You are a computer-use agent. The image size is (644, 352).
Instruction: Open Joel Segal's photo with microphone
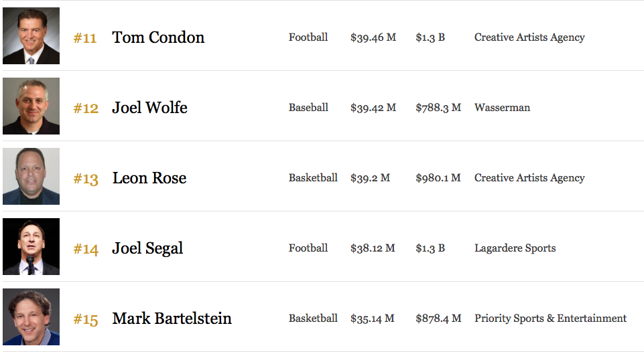tap(31, 246)
